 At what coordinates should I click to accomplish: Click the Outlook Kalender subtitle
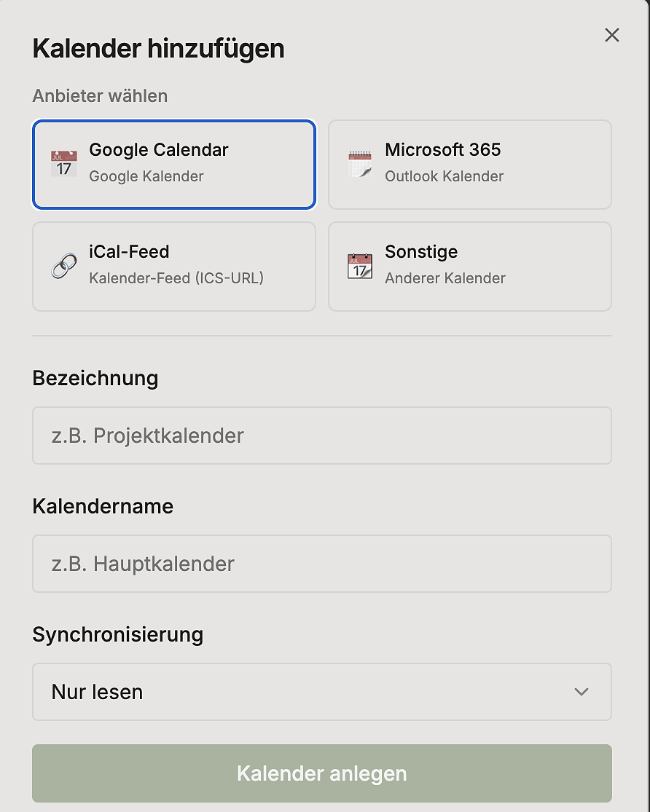point(445,176)
